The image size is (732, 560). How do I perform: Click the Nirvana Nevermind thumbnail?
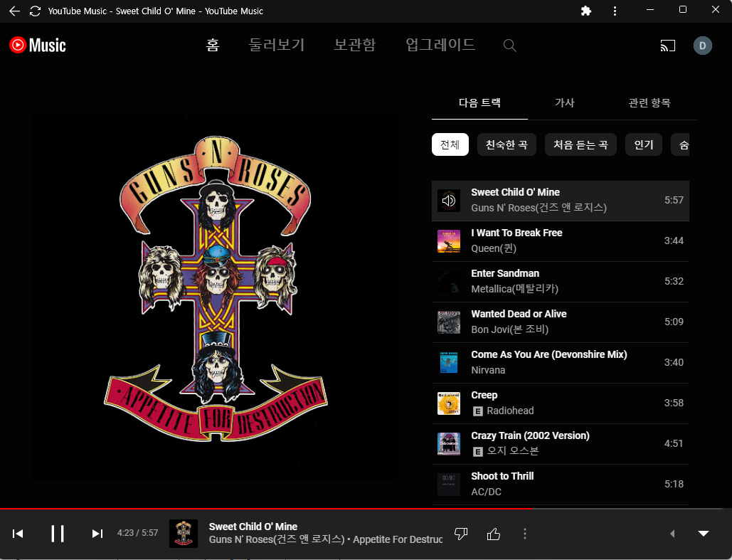(x=449, y=363)
